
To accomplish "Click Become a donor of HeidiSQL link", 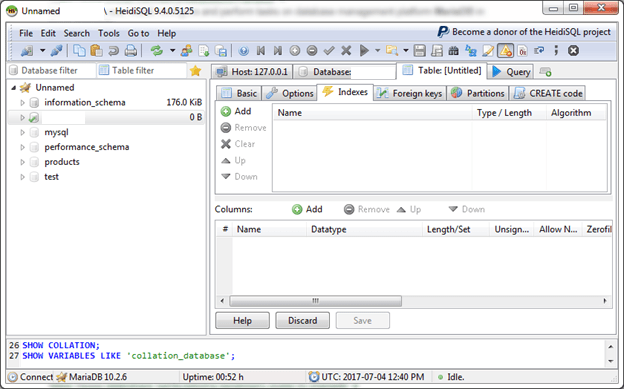I will (524, 32).
